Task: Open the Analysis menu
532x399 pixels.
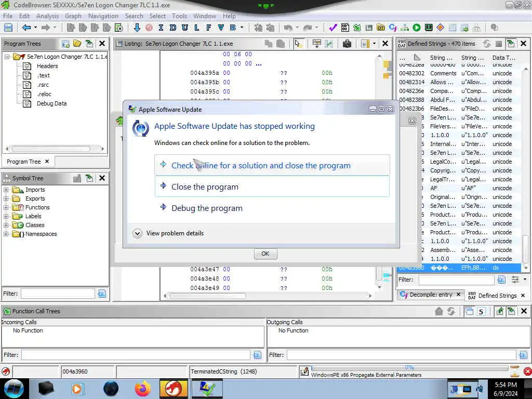Action: pyautogui.click(x=47, y=16)
